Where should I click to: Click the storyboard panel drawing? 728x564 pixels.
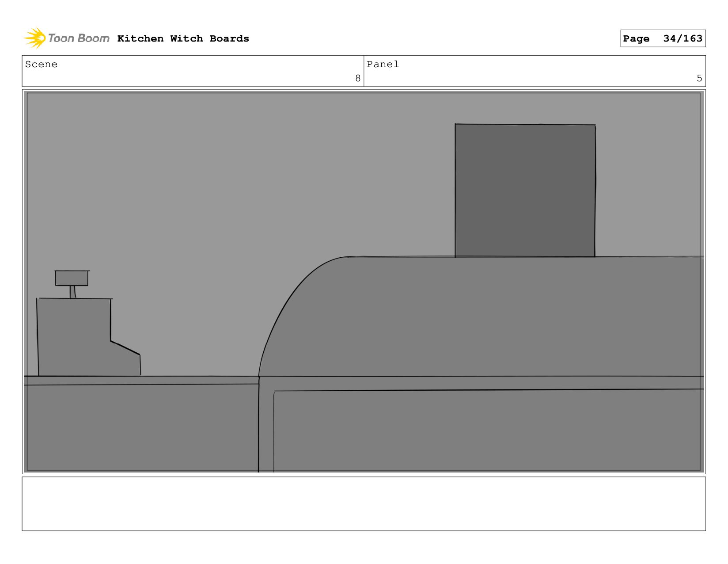point(364,282)
